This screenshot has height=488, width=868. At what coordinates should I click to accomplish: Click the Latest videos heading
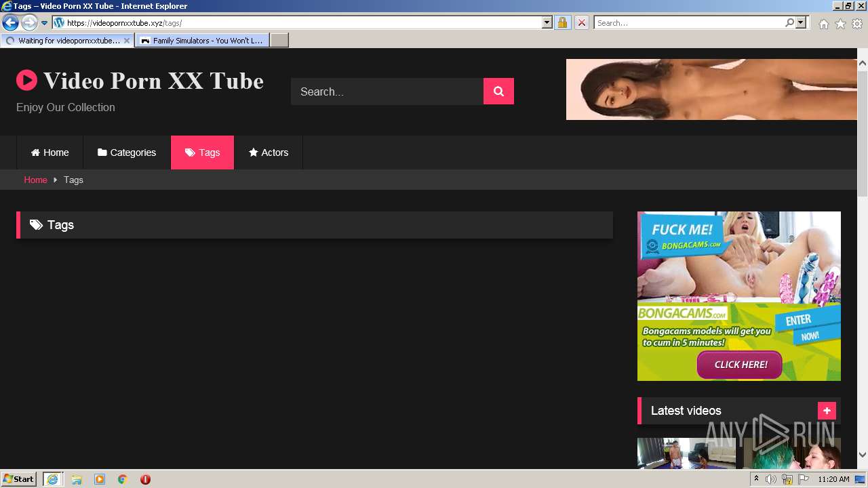(x=686, y=411)
